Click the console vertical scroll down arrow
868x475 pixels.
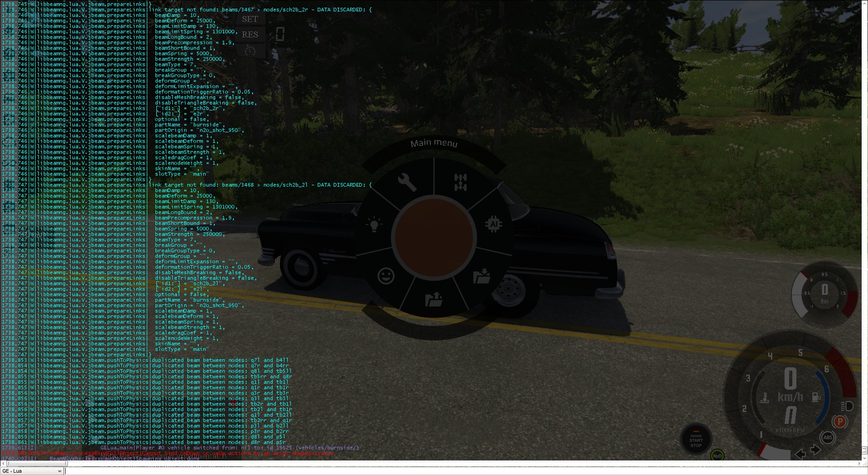pos(865,458)
